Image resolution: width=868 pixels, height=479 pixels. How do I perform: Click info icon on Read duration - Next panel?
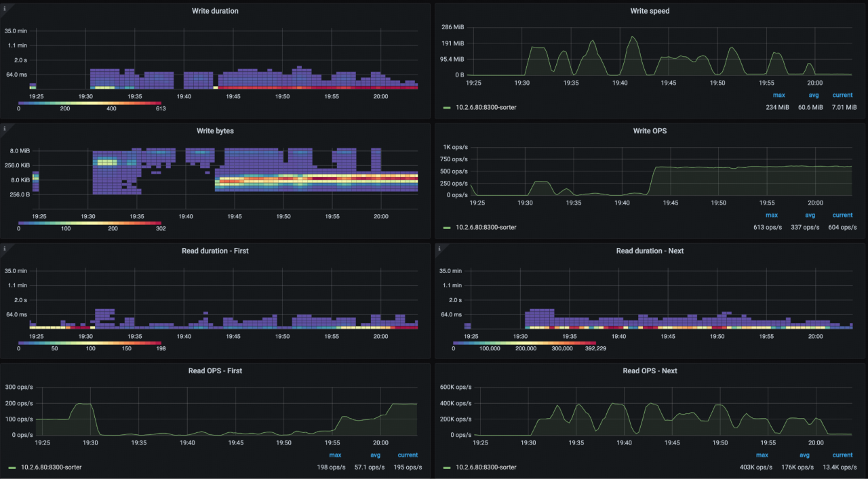pos(439,248)
